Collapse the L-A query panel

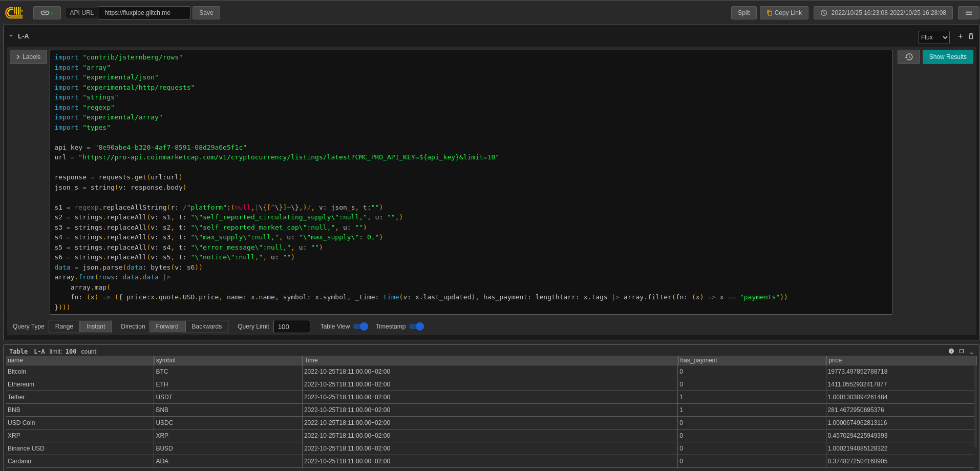coord(11,36)
